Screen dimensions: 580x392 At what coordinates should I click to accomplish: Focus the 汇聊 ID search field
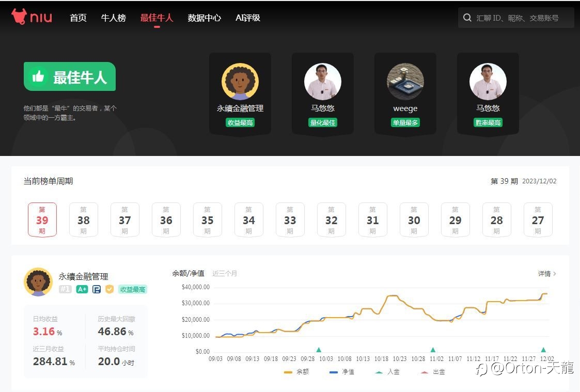(x=516, y=18)
